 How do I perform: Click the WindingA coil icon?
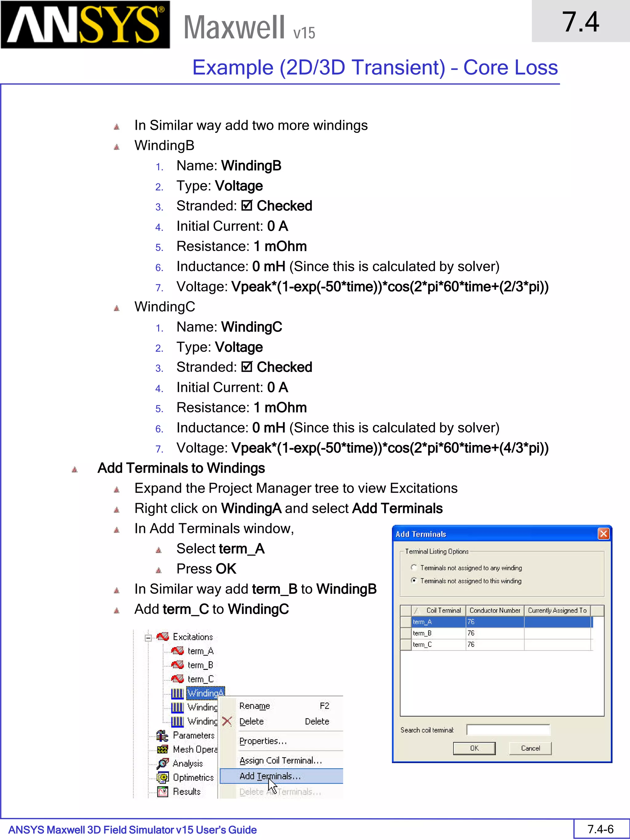click(177, 693)
